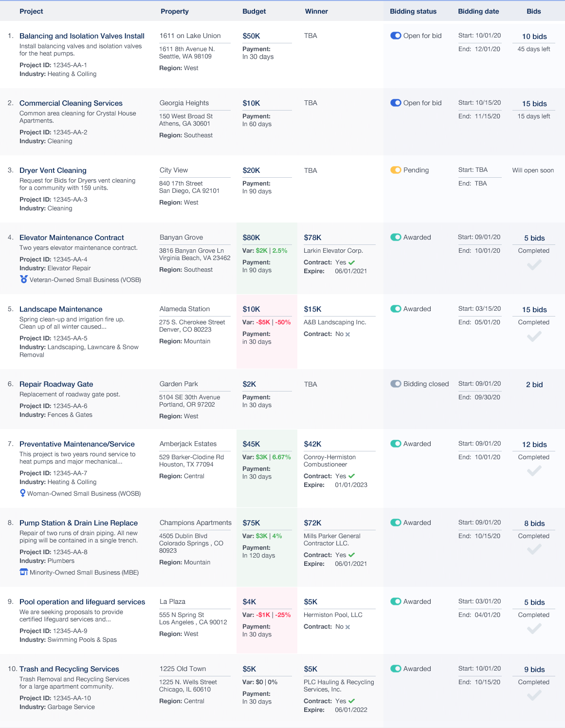Image resolution: width=565 pixels, height=728 pixels.
Task: Toggle the Pending switch for Dryer Vent Cleaning
Action: (x=396, y=170)
